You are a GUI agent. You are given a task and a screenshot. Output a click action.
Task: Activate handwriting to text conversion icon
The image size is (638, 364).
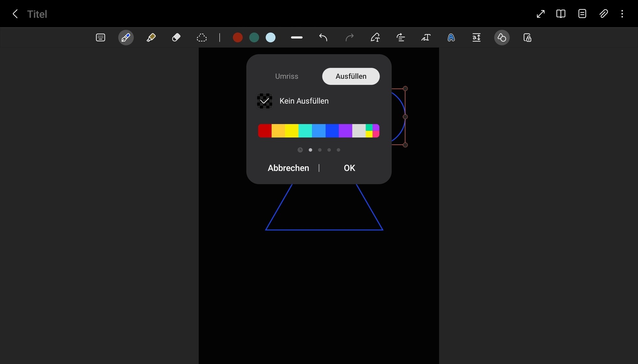[x=375, y=38]
